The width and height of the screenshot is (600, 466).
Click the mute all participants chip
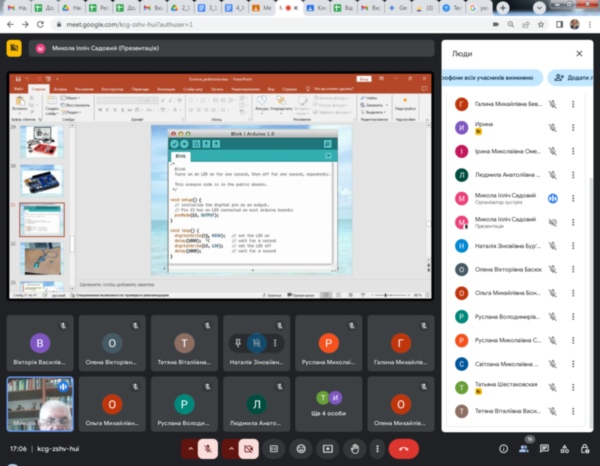(492, 77)
